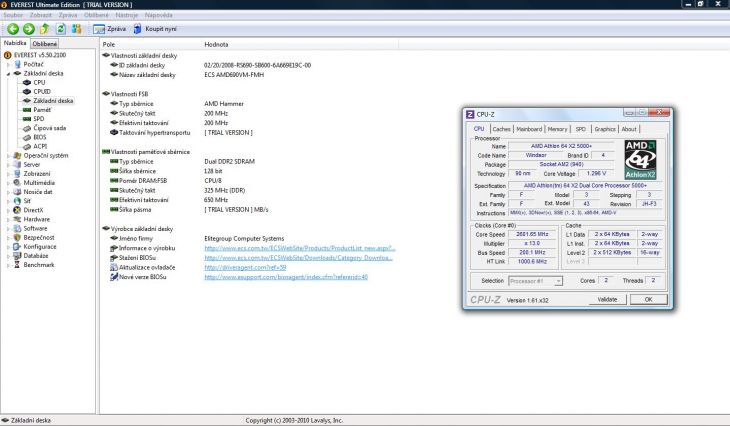Expand the Počítač node arrow
Screen dimensions: 730x426
8,64
